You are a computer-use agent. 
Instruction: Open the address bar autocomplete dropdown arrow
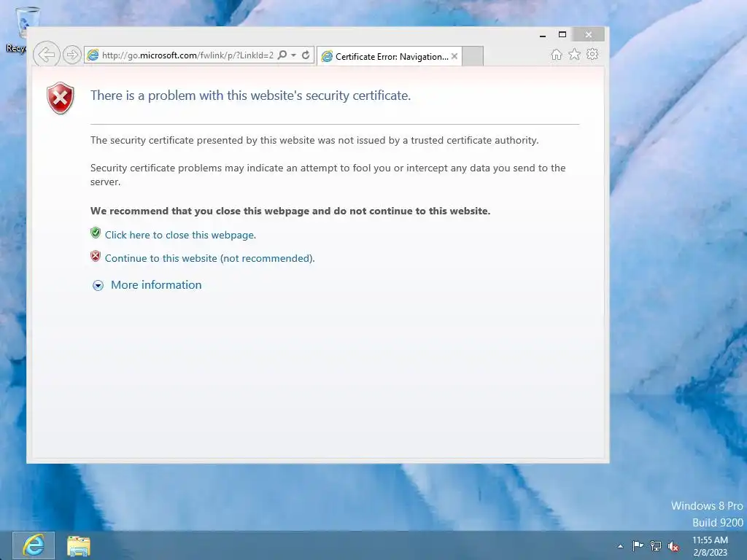pyautogui.click(x=293, y=55)
